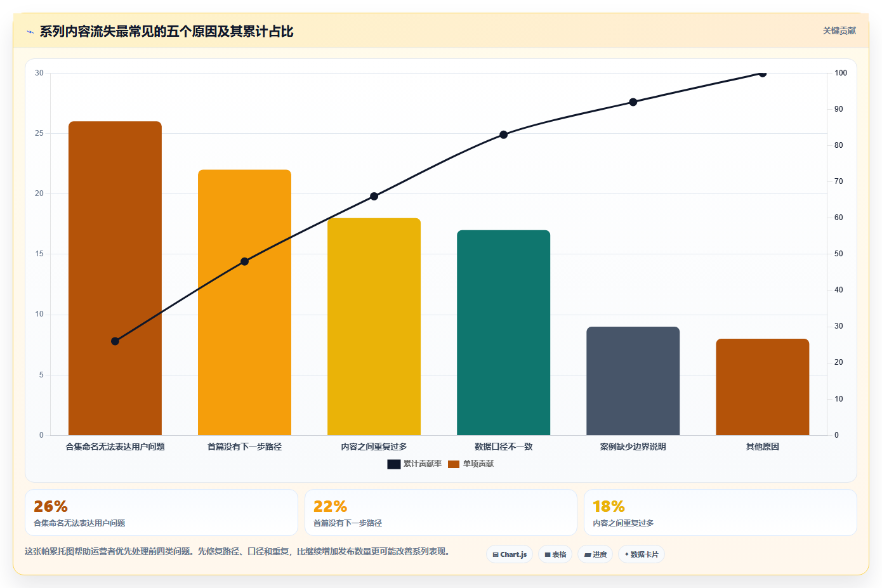The width and height of the screenshot is (882, 588).
Task: Click the left axis value 30
Action: (x=39, y=73)
